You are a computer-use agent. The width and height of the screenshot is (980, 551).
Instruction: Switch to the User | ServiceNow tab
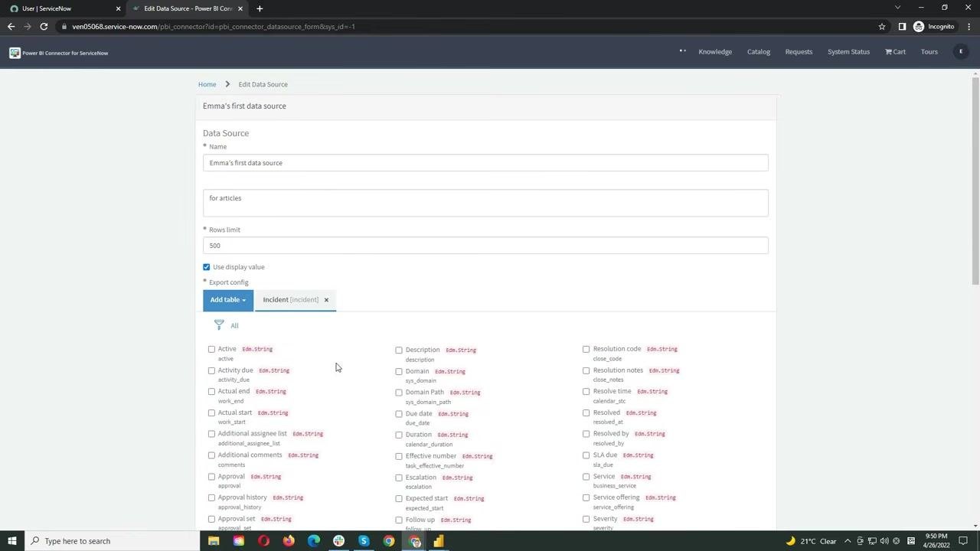point(64,8)
